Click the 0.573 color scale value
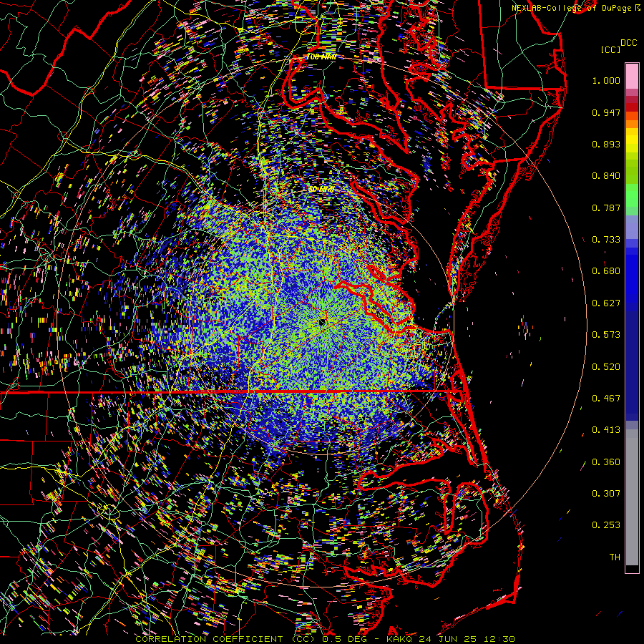The height and width of the screenshot is (644, 644). [606, 335]
